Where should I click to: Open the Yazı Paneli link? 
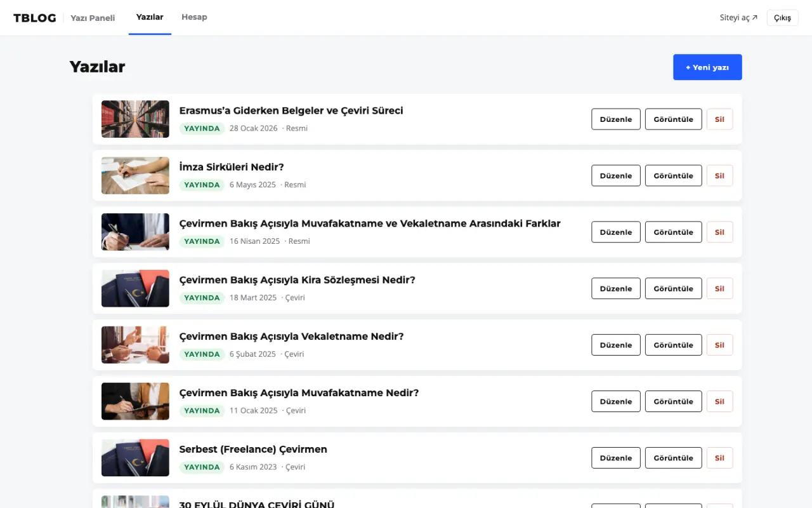(93, 18)
